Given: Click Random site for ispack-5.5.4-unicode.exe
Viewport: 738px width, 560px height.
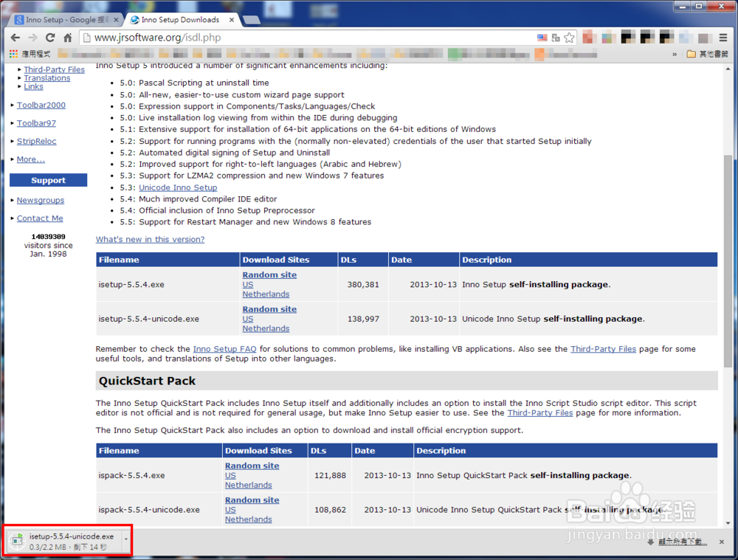Looking at the screenshot, I should (252, 500).
